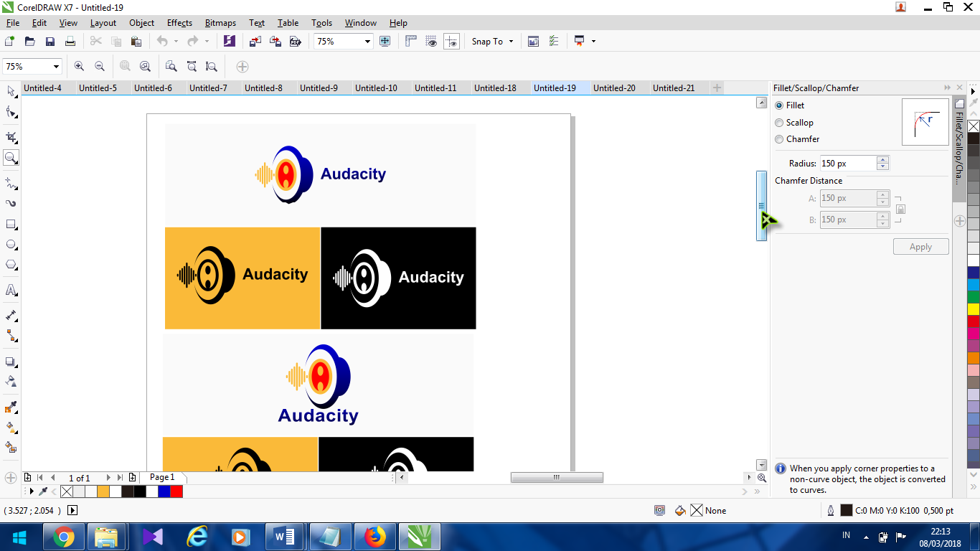Select the Smart Fill tool
980x551 pixels.
click(x=11, y=448)
